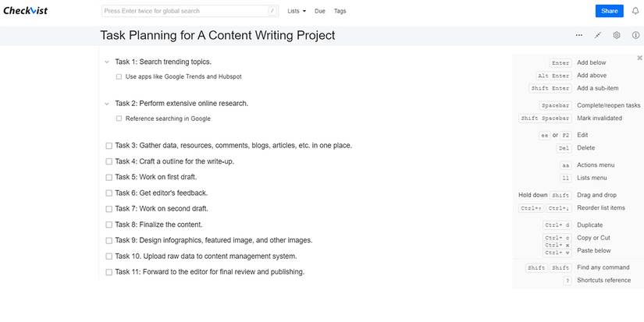This screenshot has height=322, width=644.
Task: Check off Task 3: Gather data item
Action: [109, 146]
